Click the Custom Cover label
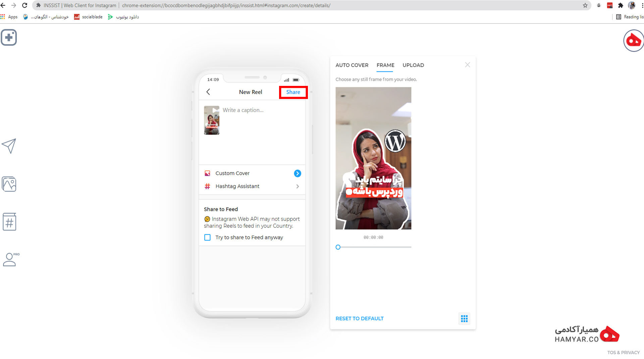 click(x=232, y=173)
